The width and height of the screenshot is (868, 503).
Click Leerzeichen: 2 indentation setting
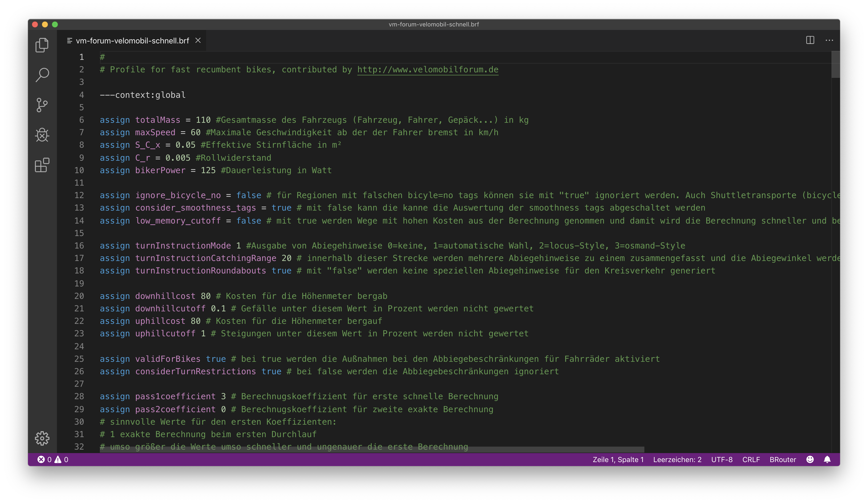click(x=677, y=459)
